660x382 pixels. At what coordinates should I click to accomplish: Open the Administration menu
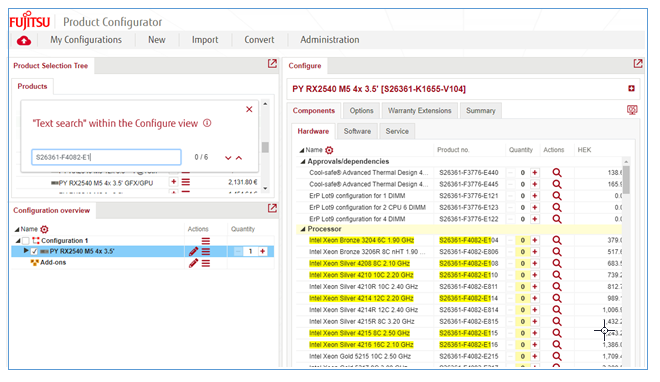tap(330, 40)
